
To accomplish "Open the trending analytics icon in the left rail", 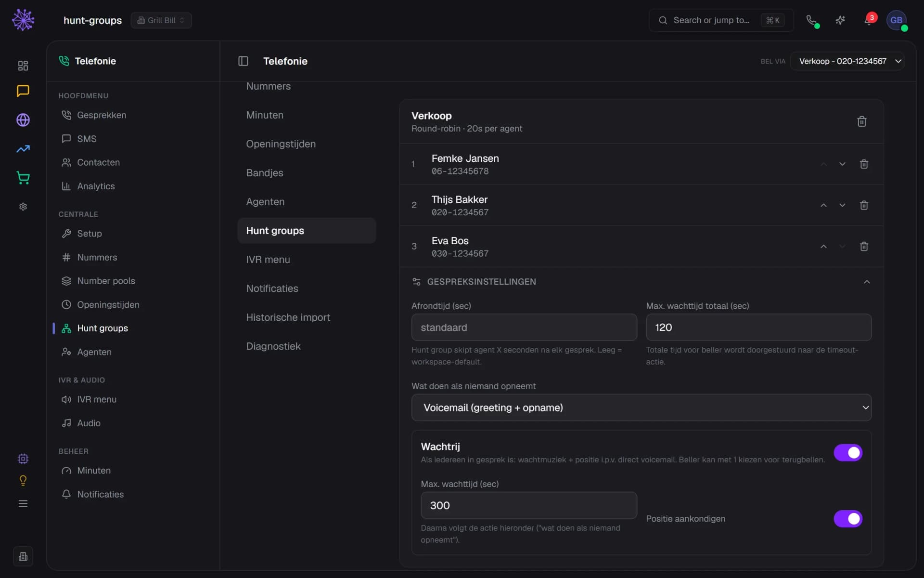I will click(23, 149).
